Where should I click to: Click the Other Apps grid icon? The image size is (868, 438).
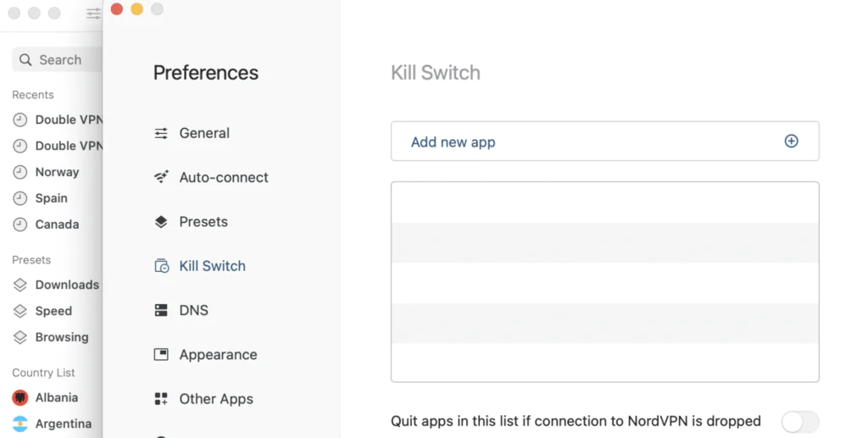pos(161,399)
